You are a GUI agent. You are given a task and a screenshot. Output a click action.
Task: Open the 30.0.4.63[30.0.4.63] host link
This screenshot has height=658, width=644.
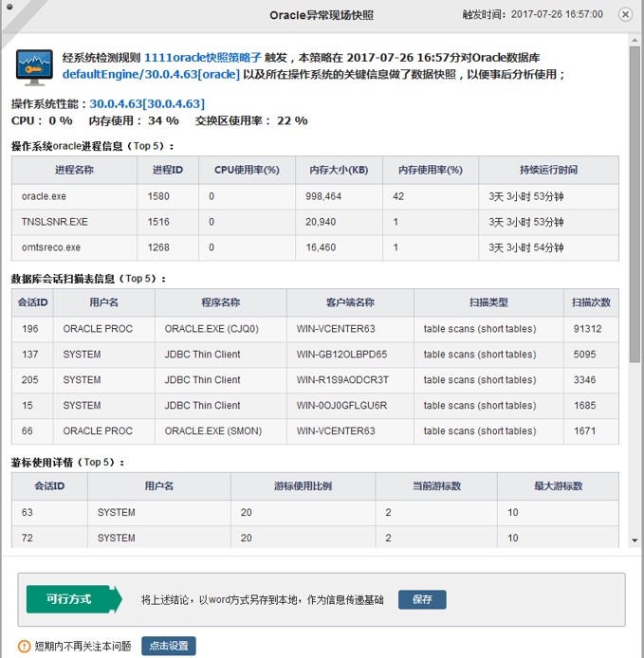pyautogui.click(x=147, y=103)
